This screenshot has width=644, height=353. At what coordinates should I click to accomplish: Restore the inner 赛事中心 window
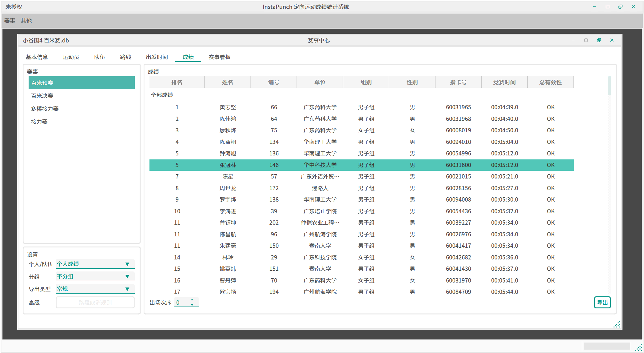pyautogui.click(x=599, y=40)
